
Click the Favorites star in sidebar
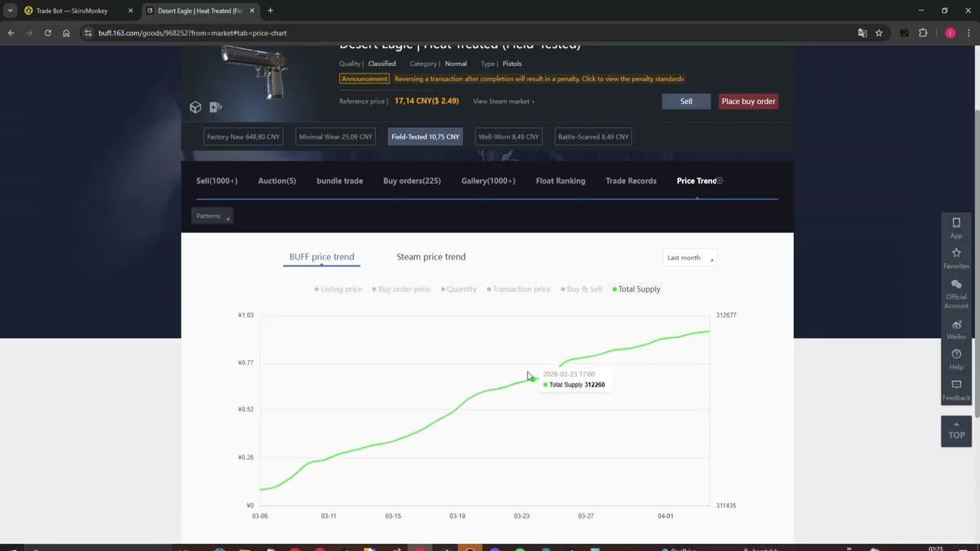(x=956, y=258)
